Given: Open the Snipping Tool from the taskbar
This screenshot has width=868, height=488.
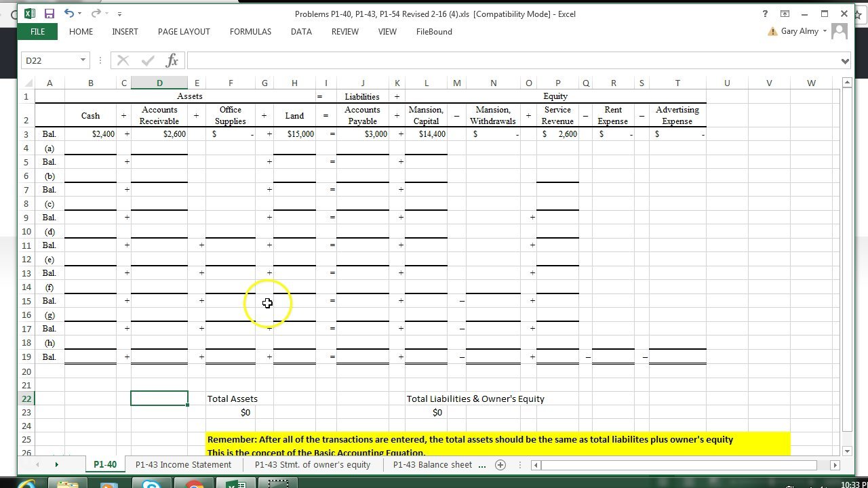Looking at the screenshot, I should point(278,484).
